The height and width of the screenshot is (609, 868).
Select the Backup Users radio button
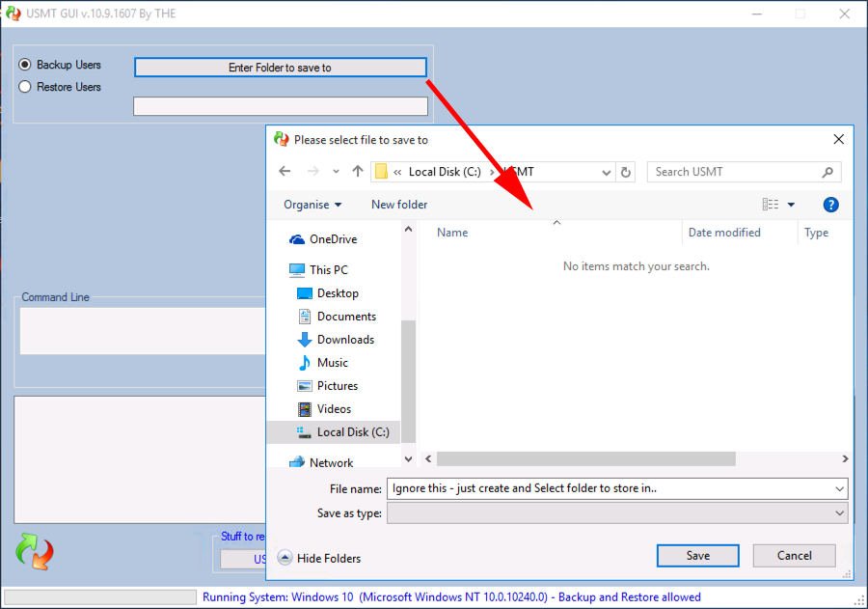click(x=25, y=65)
